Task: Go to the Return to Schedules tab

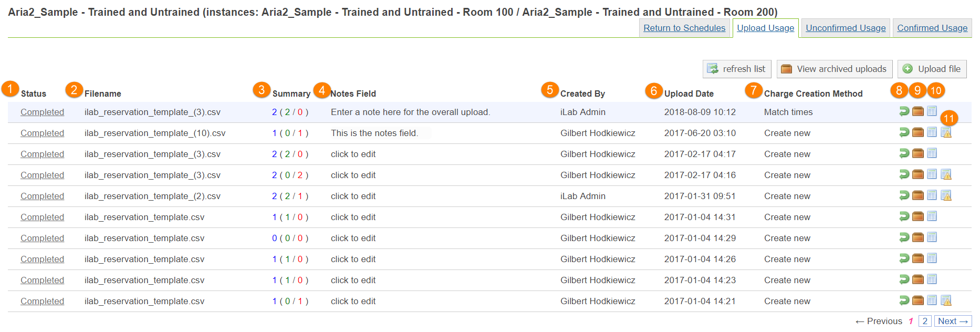Action: pos(684,28)
